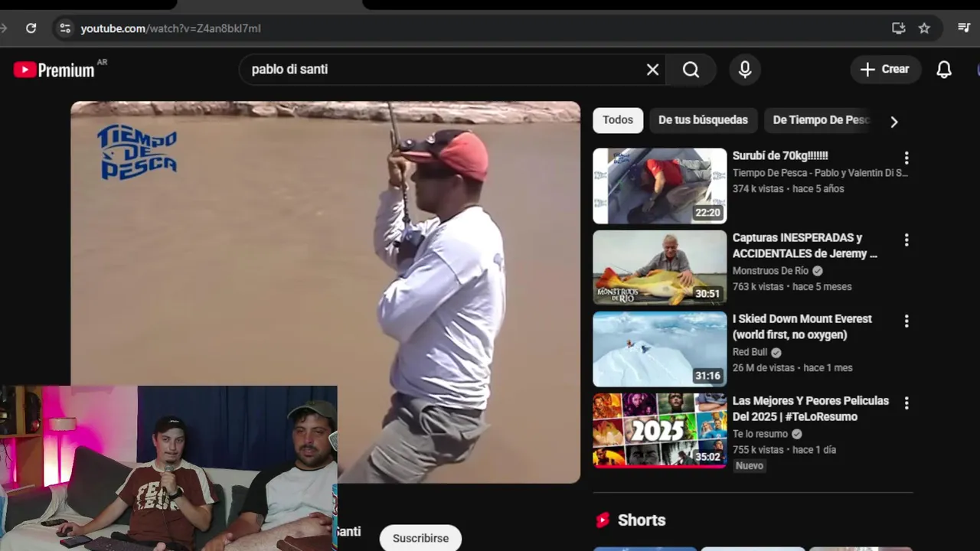Open 'Las Mejores Y Peores Peliculas Del 2025' title

coord(811,409)
